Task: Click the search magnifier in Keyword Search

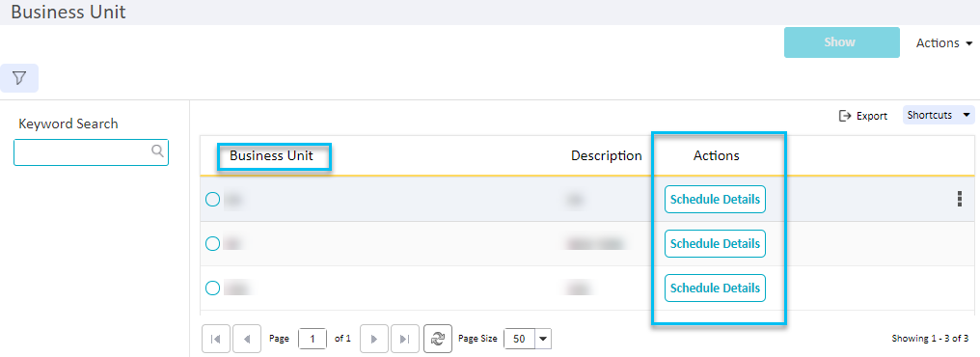Action: tap(157, 151)
